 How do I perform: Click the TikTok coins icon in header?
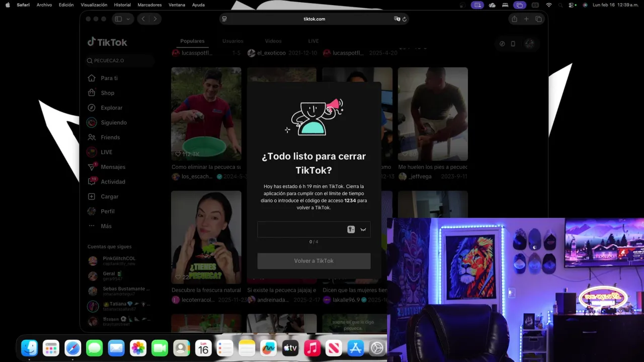point(502,44)
